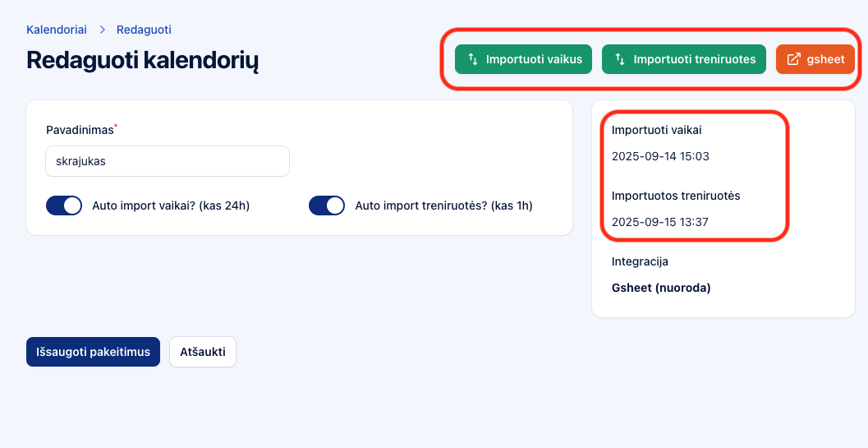This screenshot has width=868, height=448.
Task: Click the 2025-09-15 13:37 import timestamp
Action: [x=660, y=222]
